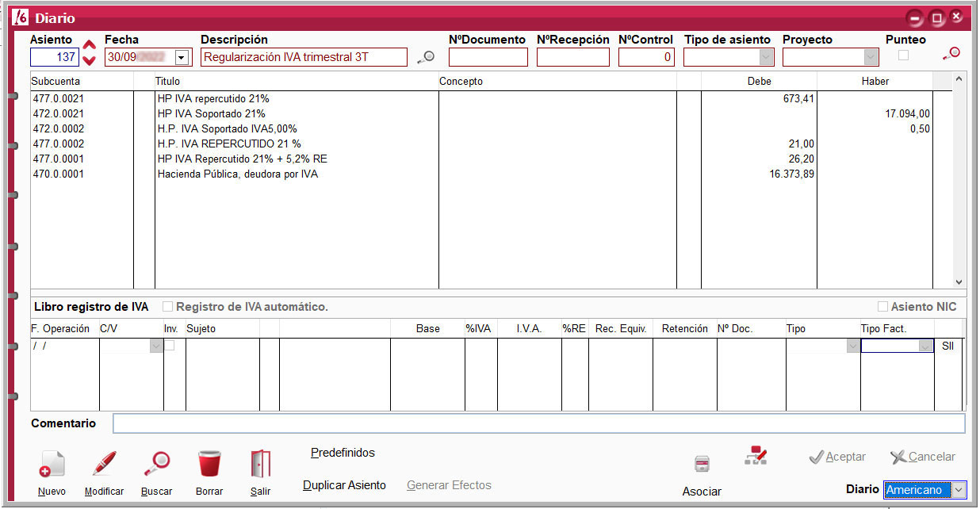Click the Diario window logo icon
Screen dimensions: 980x509
click(x=21, y=17)
